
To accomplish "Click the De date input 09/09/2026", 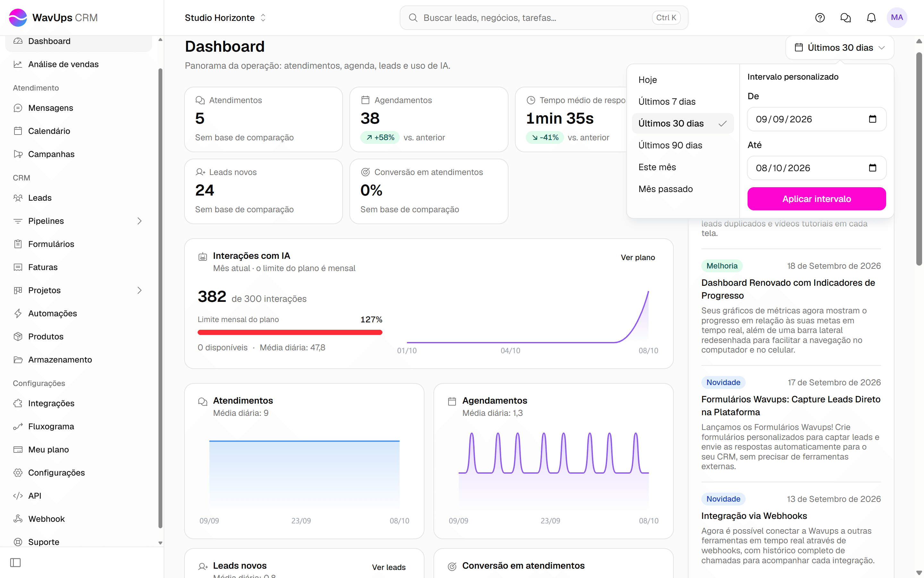I will click(816, 119).
